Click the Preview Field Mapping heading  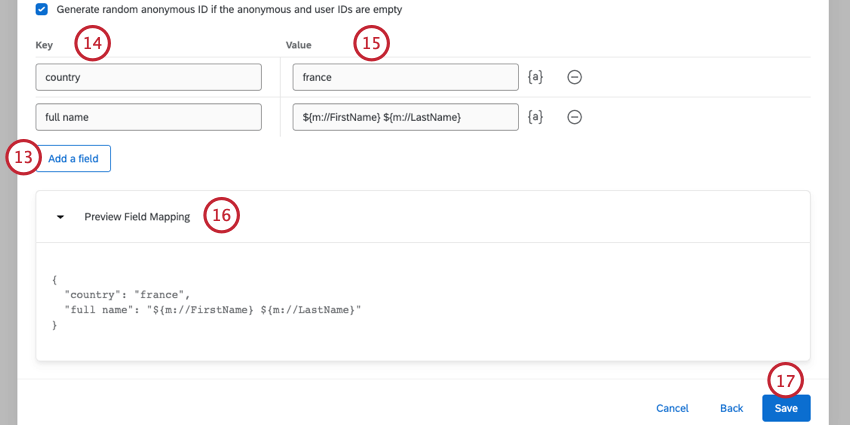[137, 216]
